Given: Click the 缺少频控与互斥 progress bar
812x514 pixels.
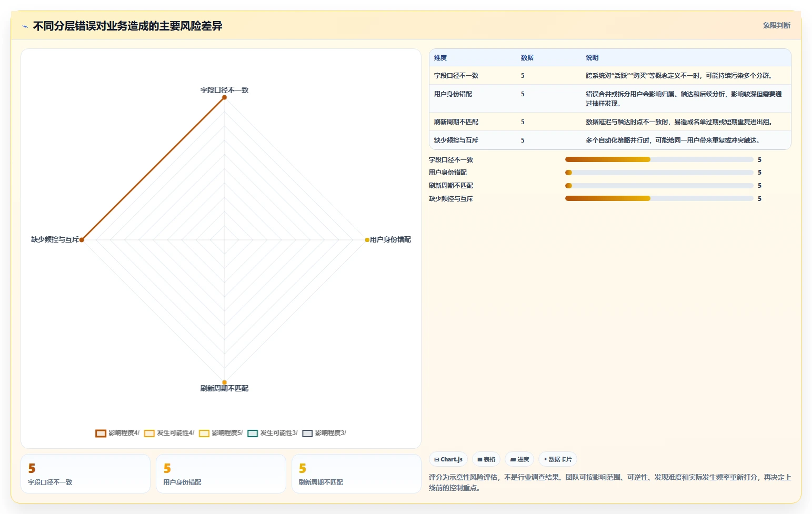Looking at the screenshot, I should [x=659, y=198].
